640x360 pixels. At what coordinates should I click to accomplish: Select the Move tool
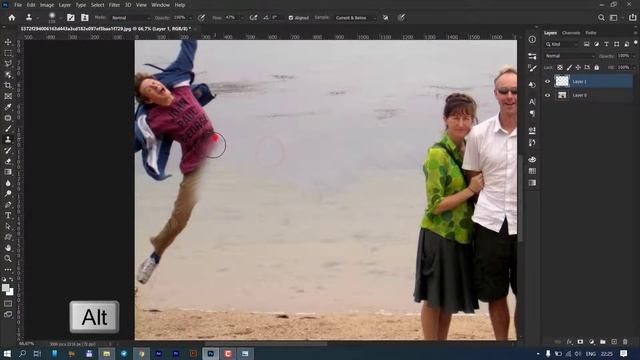click(x=8, y=42)
